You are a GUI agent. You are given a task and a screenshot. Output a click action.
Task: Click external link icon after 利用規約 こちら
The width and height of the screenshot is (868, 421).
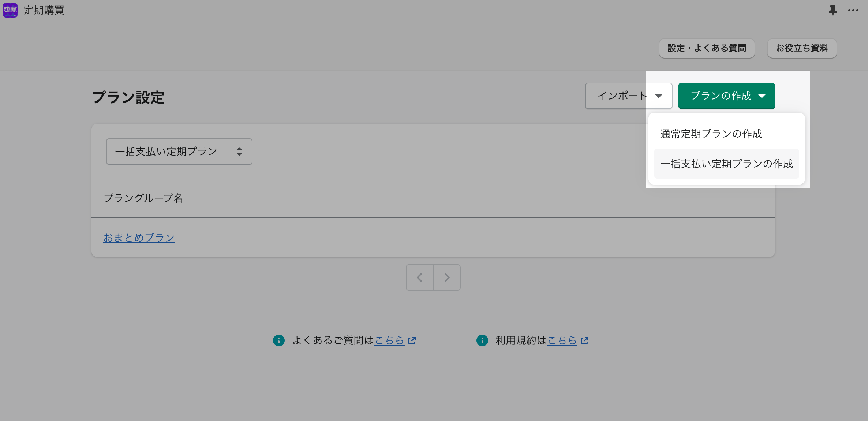click(585, 340)
